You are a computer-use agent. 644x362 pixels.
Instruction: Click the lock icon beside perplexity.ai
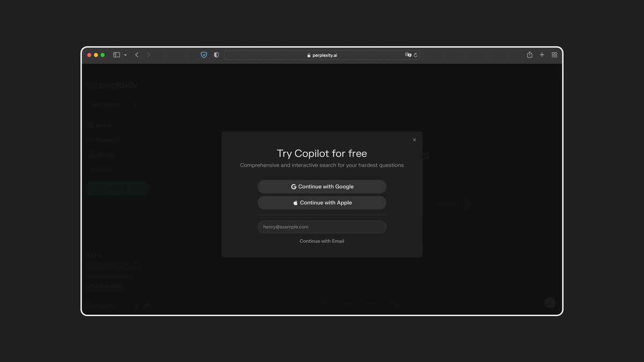coord(309,55)
